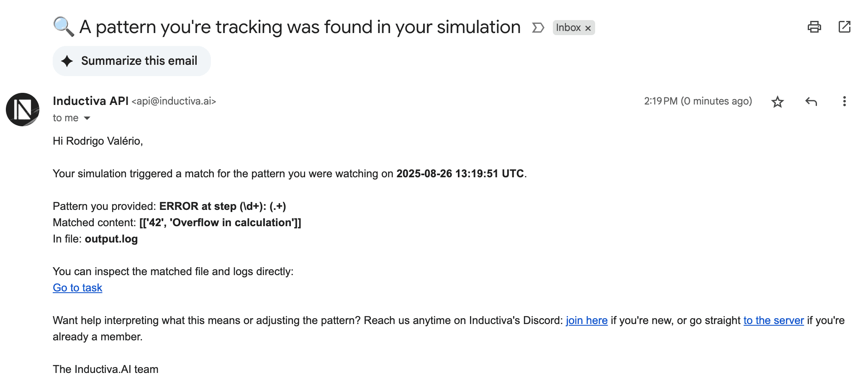Reply to the Inductiva API message
Viewport: 868px width, 388px height.
(x=811, y=101)
